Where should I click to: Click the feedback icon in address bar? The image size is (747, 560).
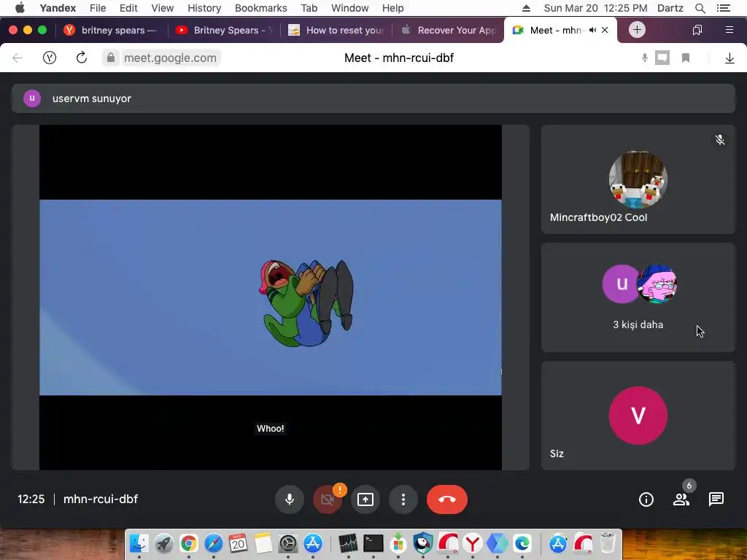(662, 58)
